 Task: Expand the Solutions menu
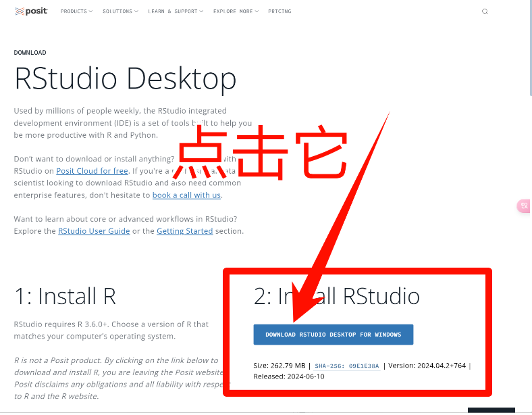pyautogui.click(x=120, y=11)
